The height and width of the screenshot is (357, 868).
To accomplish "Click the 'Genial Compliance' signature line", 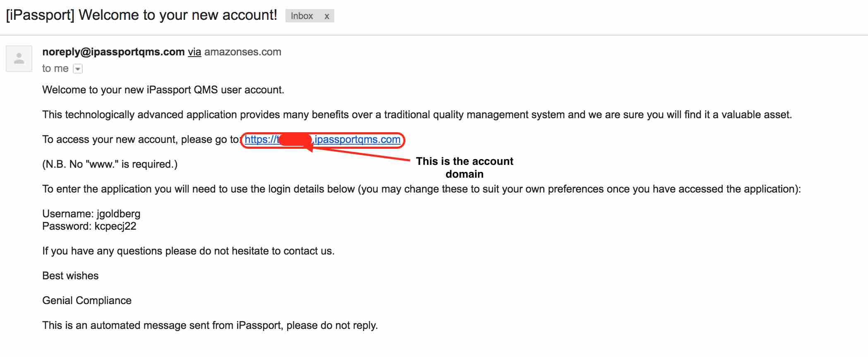I will (x=87, y=300).
